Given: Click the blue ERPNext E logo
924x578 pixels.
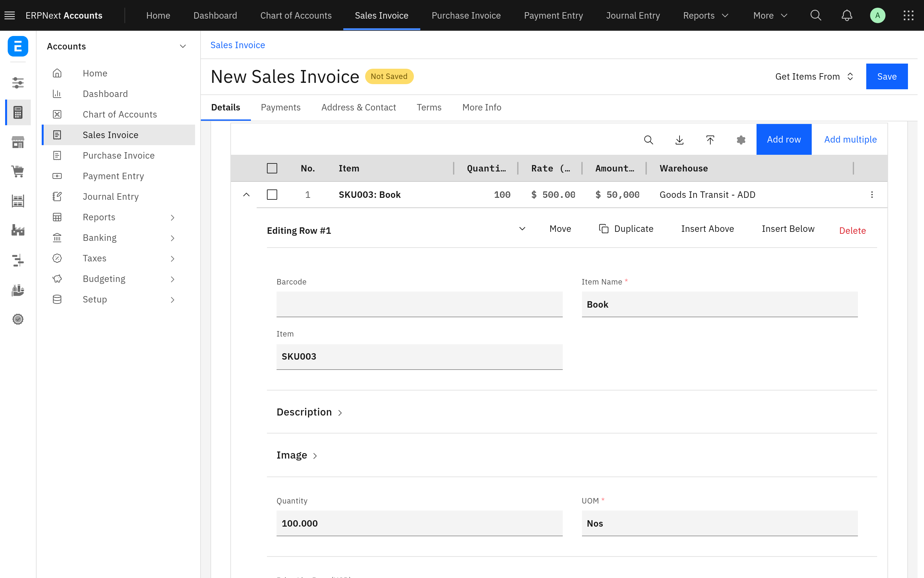Looking at the screenshot, I should (18, 46).
